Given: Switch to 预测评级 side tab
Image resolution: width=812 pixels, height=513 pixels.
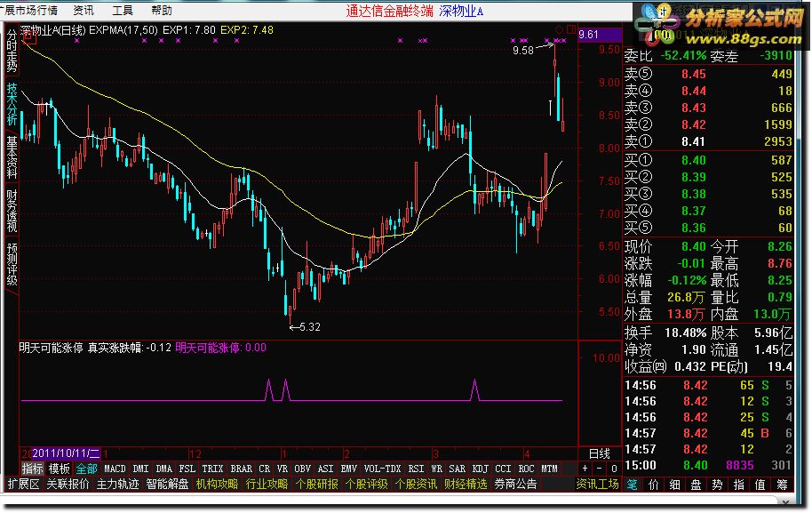Looking at the screenshot, I should pos(12,264).
